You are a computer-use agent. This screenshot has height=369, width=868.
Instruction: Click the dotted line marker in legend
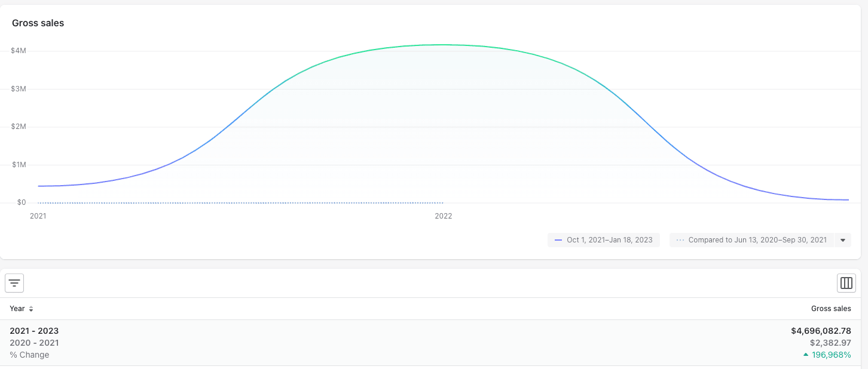pyautogui.click(x=680, y=240)
